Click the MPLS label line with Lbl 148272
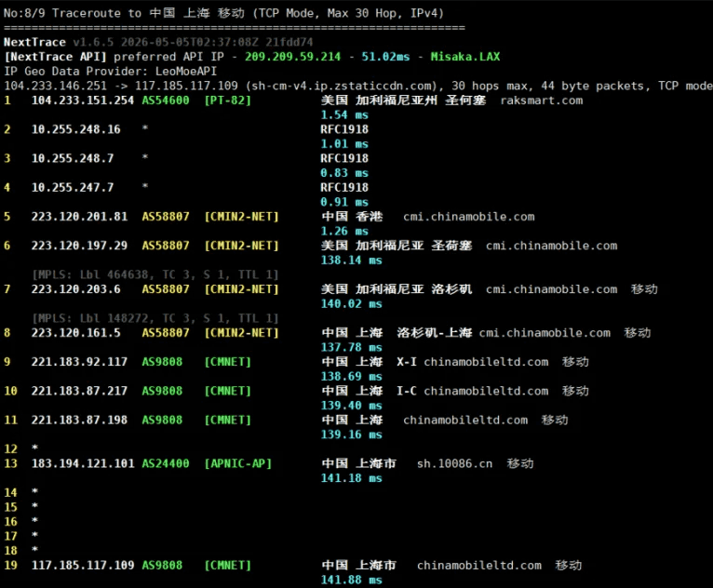Viewport: 713px width, 588px height. point(155,318)
